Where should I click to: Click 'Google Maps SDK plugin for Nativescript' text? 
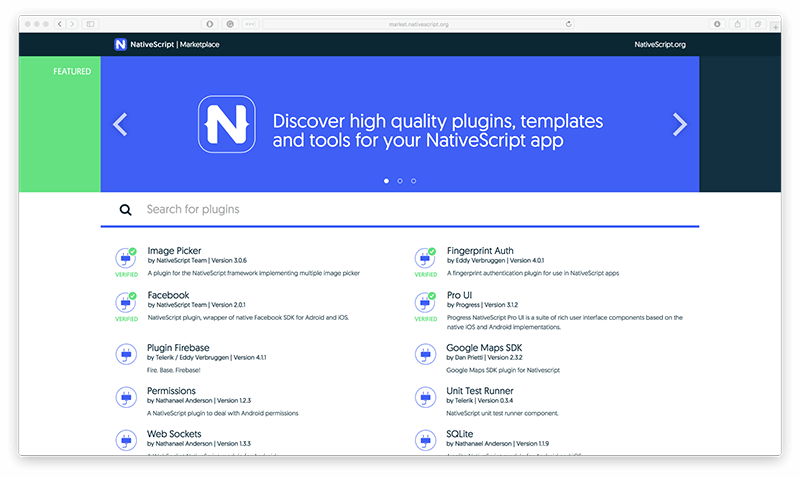pos(503,370)
